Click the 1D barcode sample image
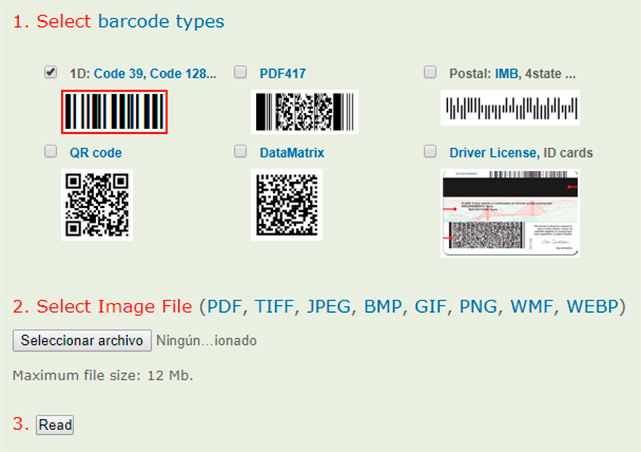Viewport: 641px width, 452px height. (x=114, y=111)
